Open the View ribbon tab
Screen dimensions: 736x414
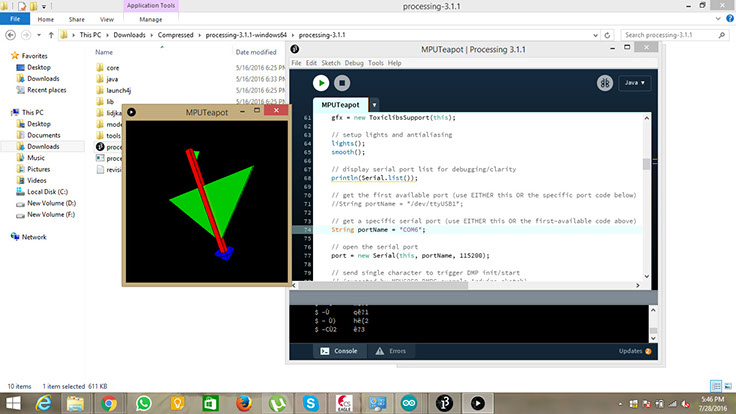[107, 19]
